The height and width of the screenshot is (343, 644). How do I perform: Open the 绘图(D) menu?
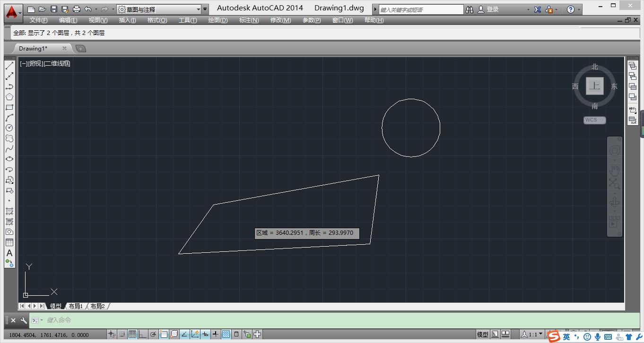pyautogui.click(x=218, y=20)
